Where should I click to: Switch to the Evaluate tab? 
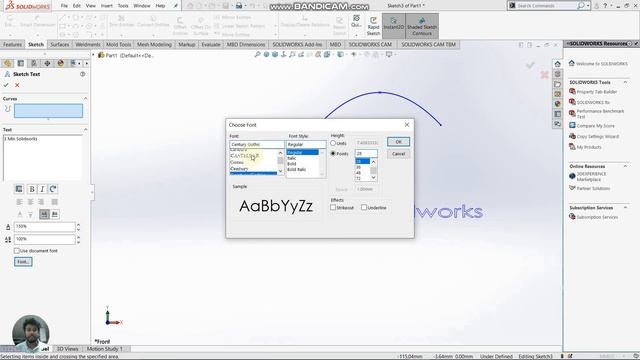211,44
